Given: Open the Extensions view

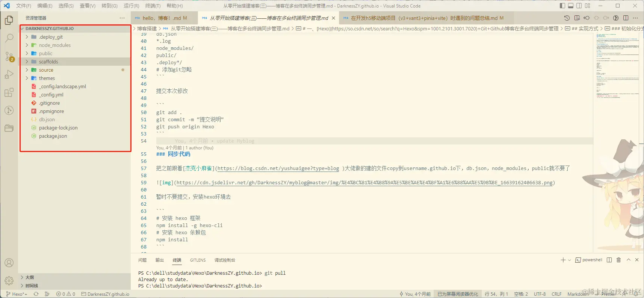Looking at the screenshot, I should click(9, 92).
